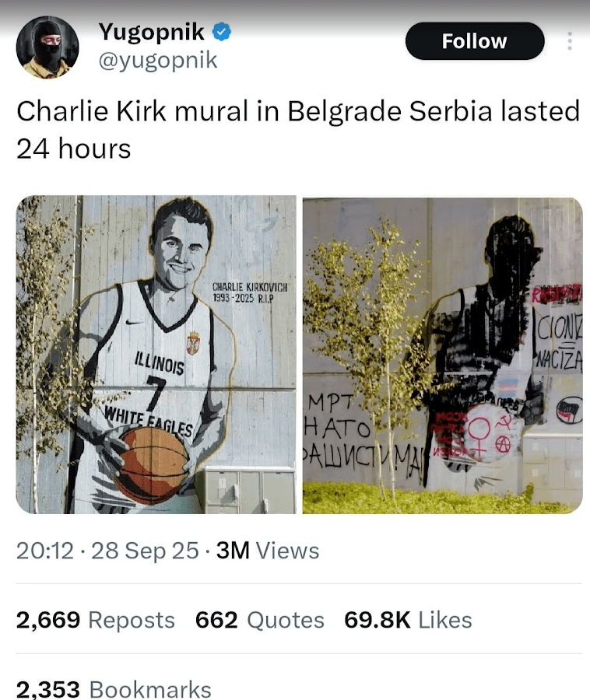Image resolution: width=590 pixels, height=700 pixels.
Task: Open the defaced mural photo
Action: tap(443, 355)
